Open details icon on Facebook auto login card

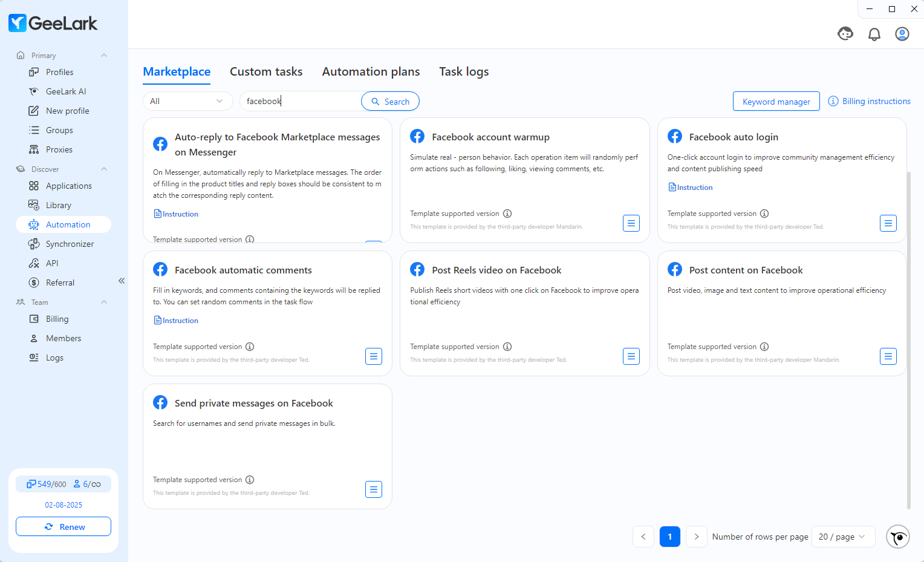click(888, 223)
